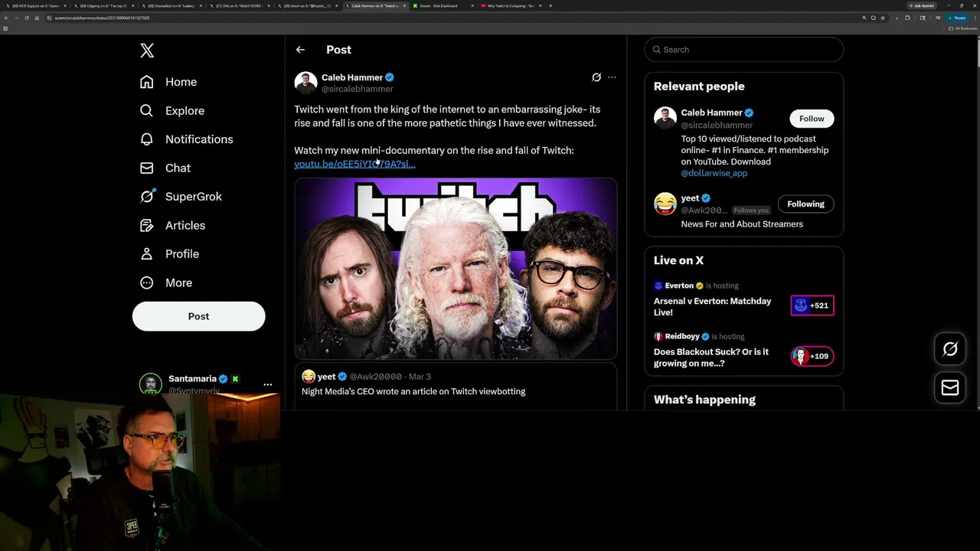Click Santamaria account switcher name
This screenshot has width=980, height=551.
point(192,379)
